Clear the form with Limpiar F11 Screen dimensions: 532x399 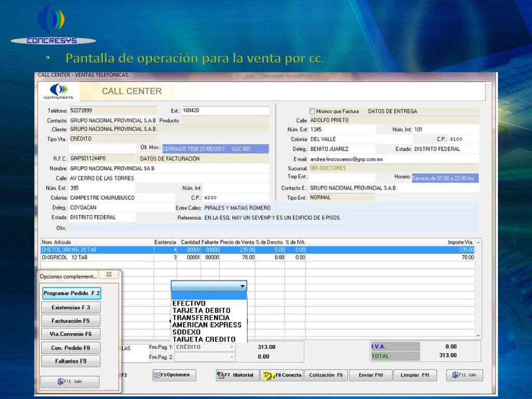tap(415, 375)
